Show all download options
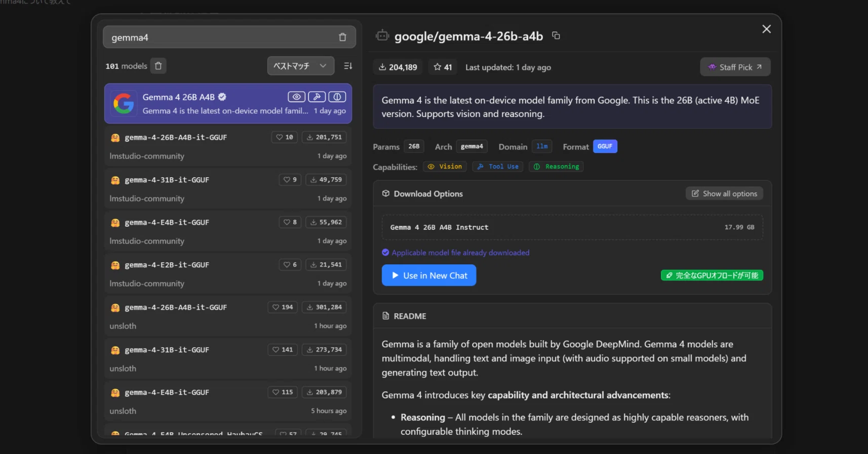This screenshot has width=868, height=454. coord(724,193)
